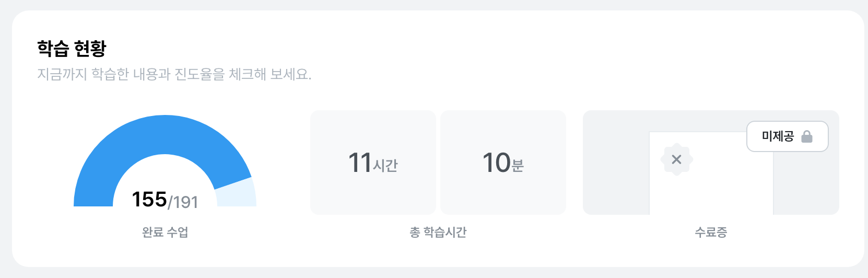Click the 완료 수업 label
The width and height of the screenshot is (868, 278).
tap(165, 232)
